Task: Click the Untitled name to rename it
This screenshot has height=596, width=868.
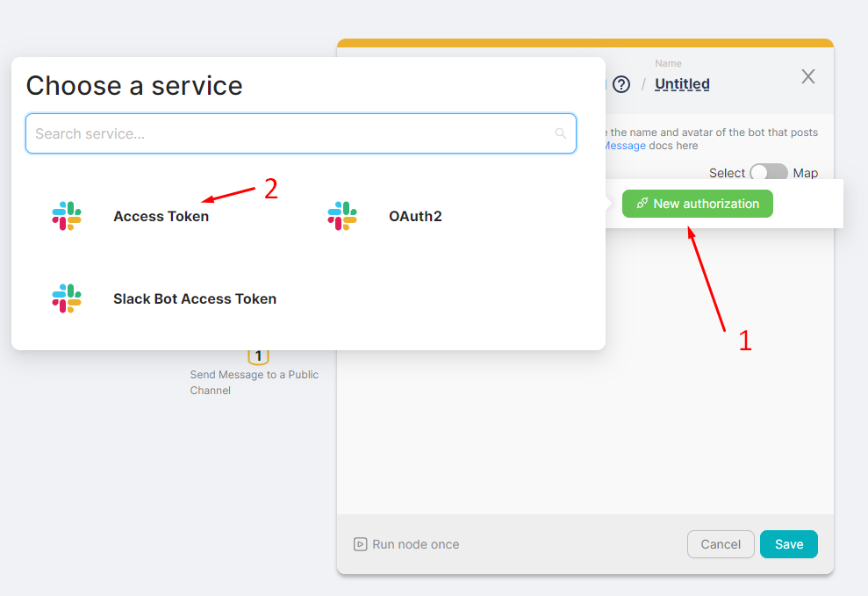Action: click(x=682, y=83)
